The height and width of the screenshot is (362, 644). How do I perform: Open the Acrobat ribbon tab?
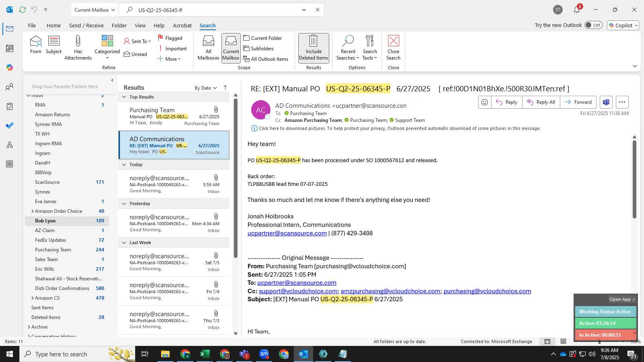click(x=182, y=25)
